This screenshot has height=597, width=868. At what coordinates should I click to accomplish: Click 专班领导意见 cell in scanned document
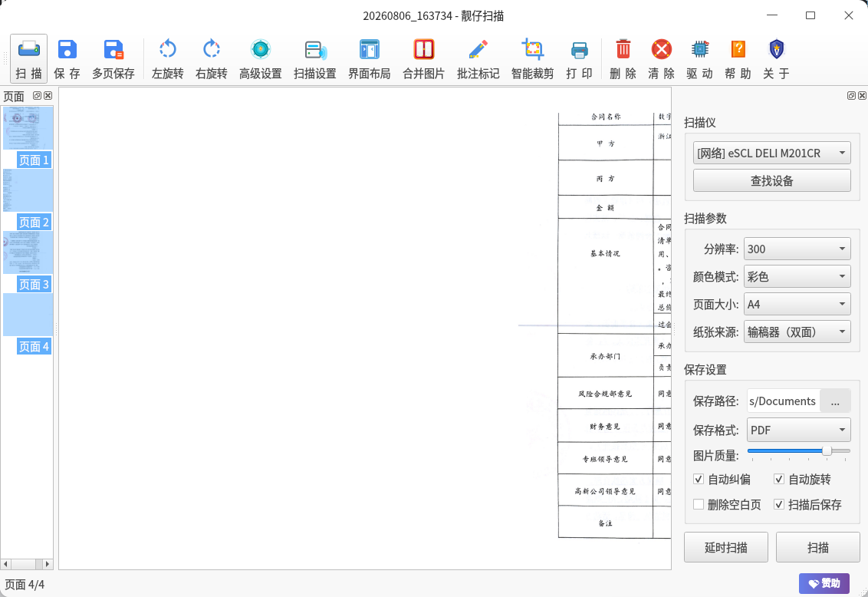point(605,459)
